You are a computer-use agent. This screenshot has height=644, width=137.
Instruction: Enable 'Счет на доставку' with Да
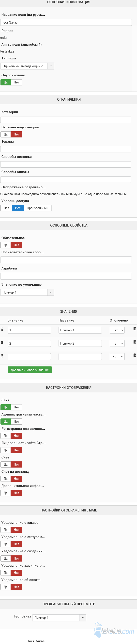click(x=5, y=479)
